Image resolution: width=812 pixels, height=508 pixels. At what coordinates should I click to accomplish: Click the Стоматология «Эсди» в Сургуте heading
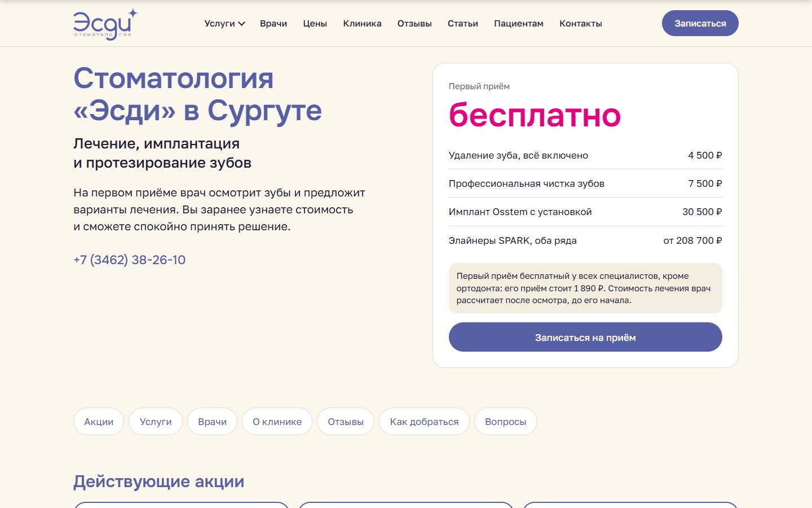point(197,94)
